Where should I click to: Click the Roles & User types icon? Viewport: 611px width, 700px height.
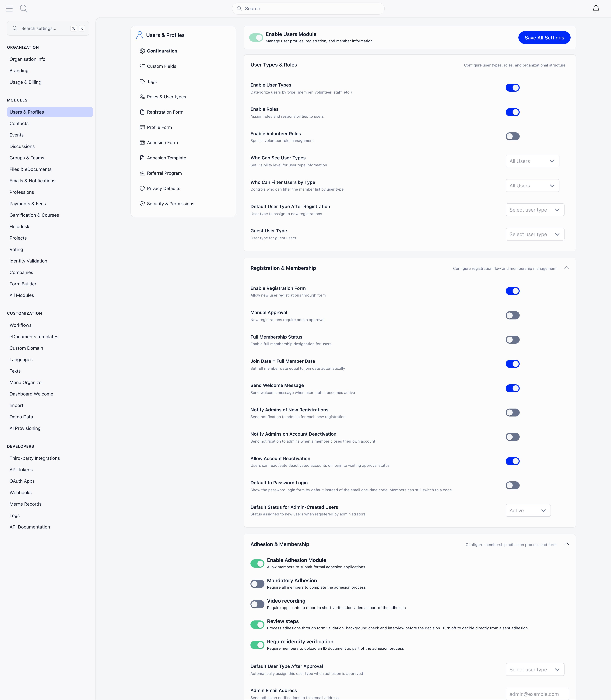142,97
